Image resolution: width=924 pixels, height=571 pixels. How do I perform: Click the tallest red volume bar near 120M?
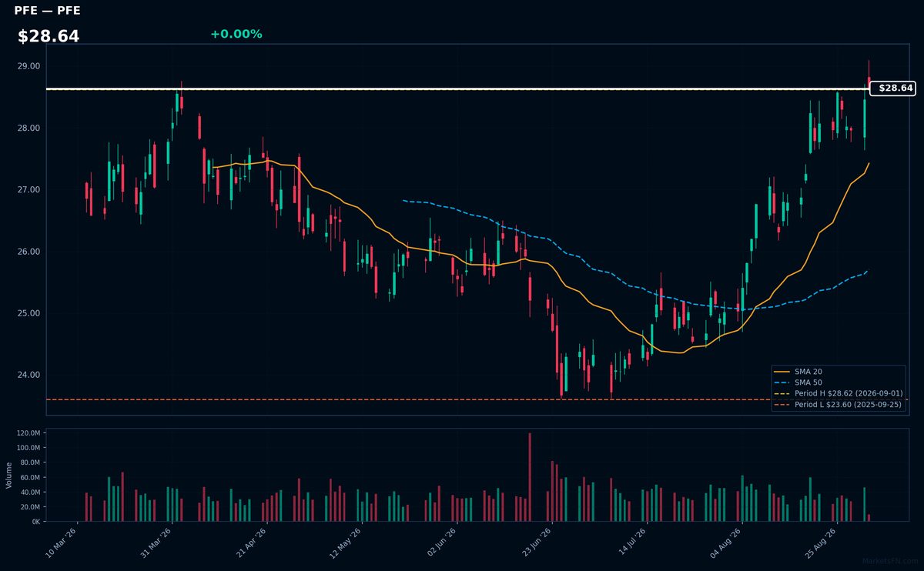[530, 477]
